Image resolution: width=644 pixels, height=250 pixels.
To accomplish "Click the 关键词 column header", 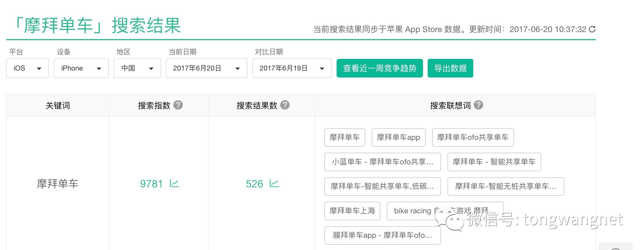I will 58,105.
